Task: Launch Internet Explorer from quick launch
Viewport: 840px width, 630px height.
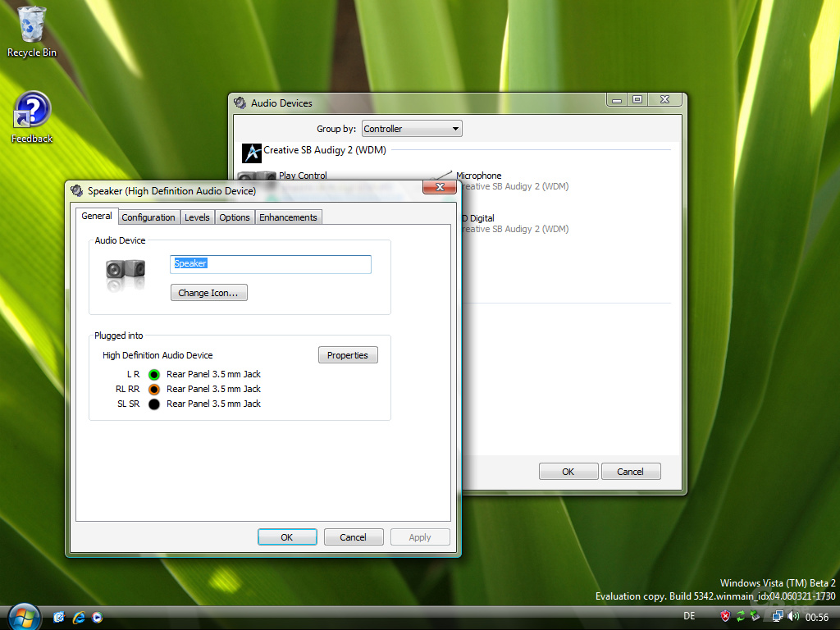Action: 79,617
